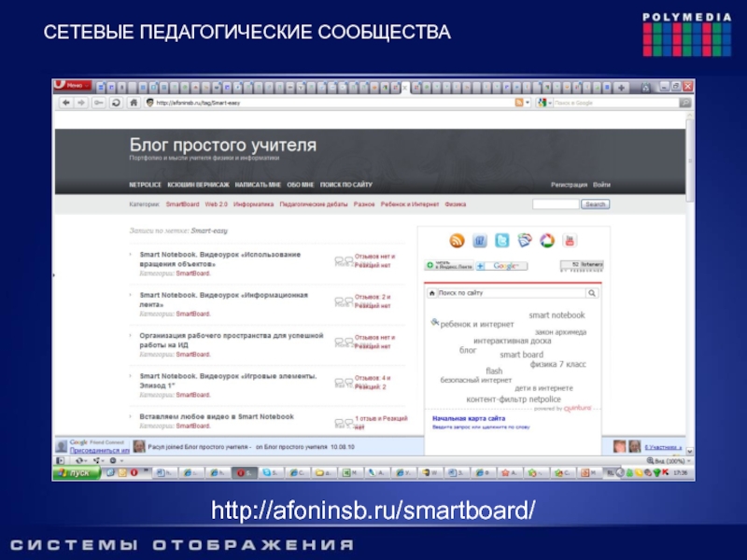747x560 pixels.
Task: Click the Google Buzz icon beside Twitter
Action: point(525,241)
